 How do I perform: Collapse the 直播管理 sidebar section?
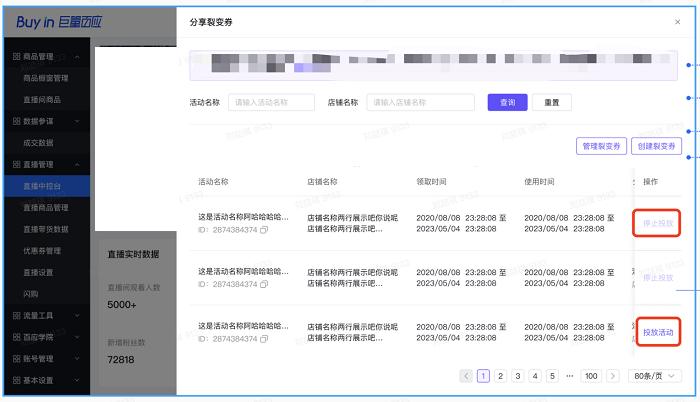(77, 164)
